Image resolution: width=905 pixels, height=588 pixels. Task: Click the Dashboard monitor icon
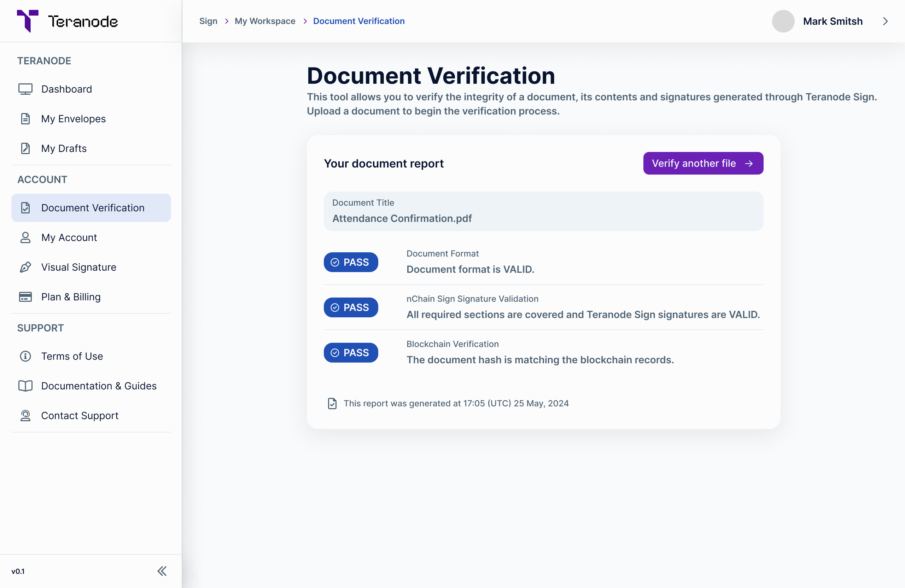(x=25, y=89)
